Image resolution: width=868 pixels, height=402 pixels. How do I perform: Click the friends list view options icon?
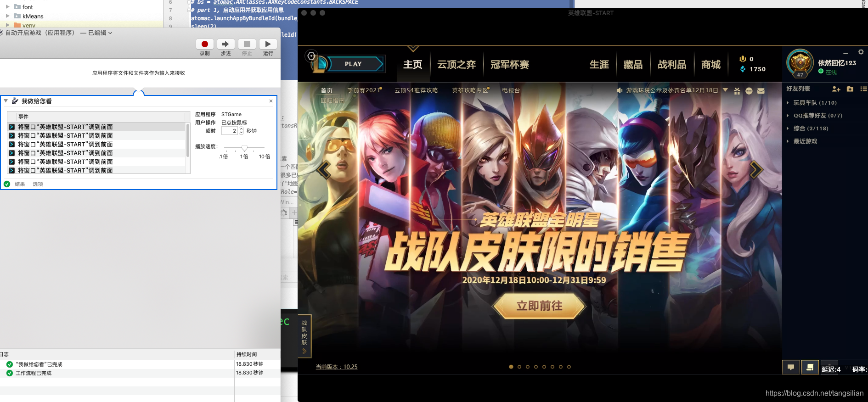pos(863,89)
